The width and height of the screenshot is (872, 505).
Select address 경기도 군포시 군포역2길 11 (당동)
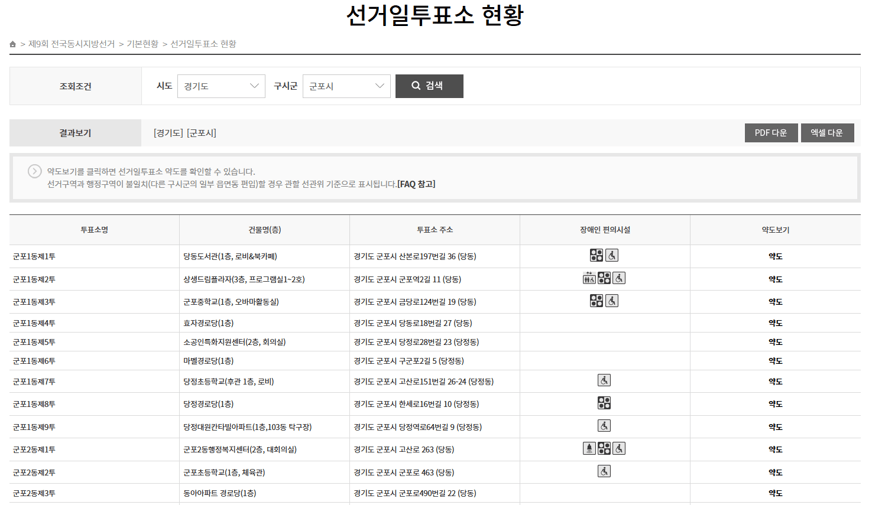point(408,279)
